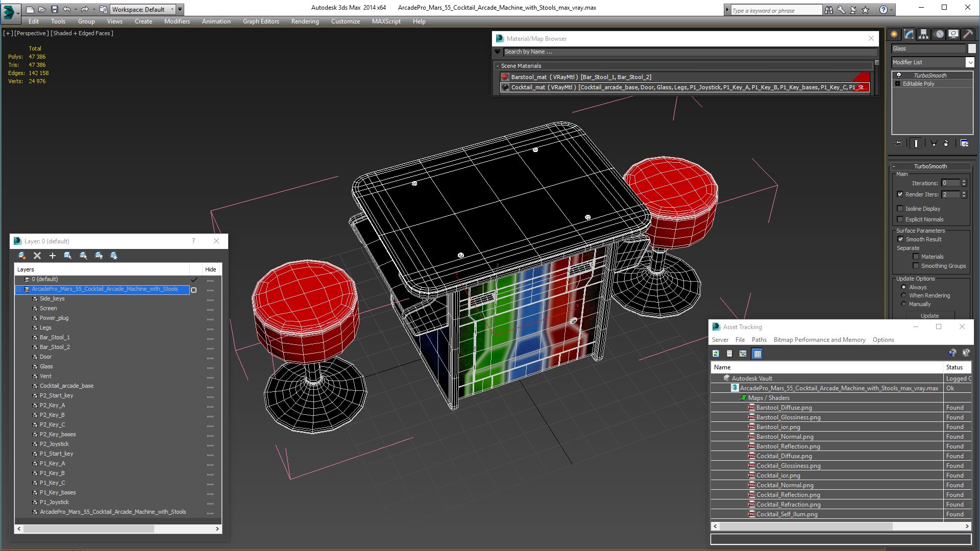
Task: Click the Favorites star icon
Action: 865,10
